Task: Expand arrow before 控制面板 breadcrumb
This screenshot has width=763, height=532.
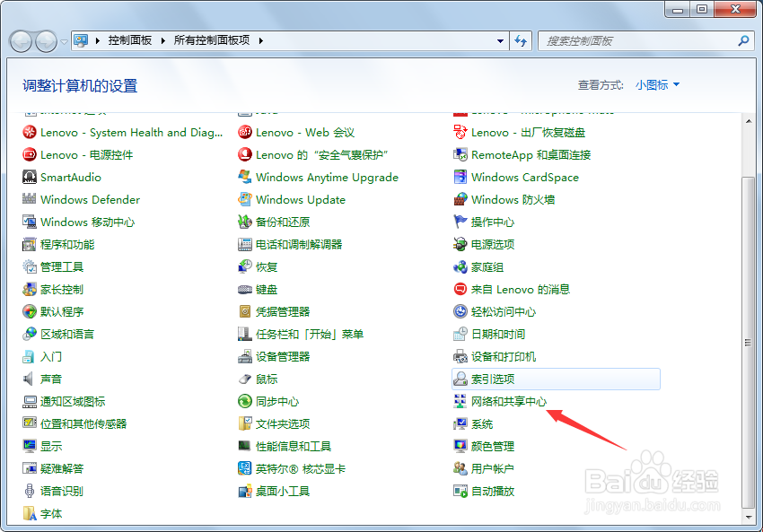Action: click(x=97, y=41)
